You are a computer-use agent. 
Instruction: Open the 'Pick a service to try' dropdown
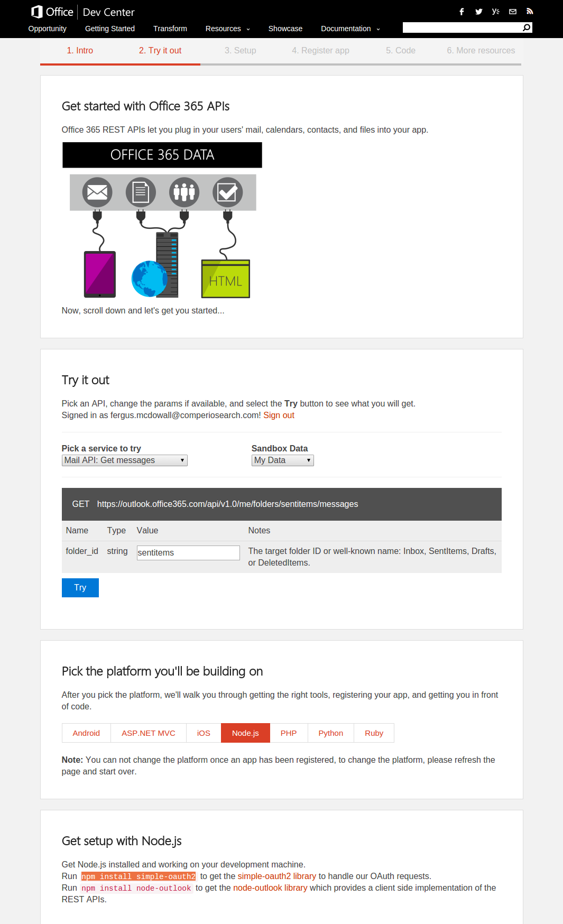[x=124, y=460]
